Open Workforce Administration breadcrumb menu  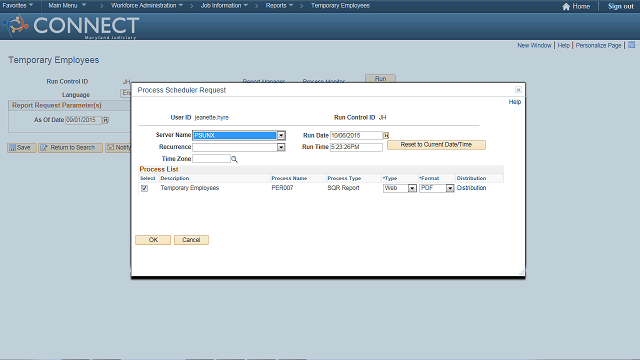(147, 5)
